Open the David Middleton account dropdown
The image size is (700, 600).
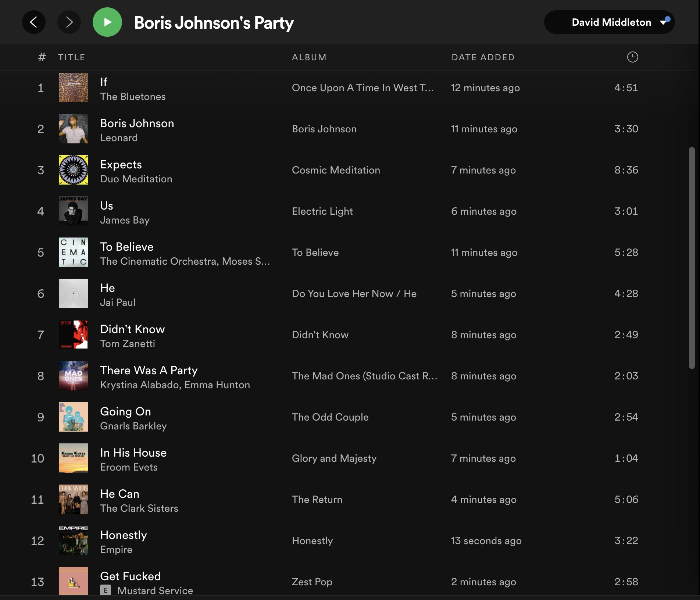[x=609, y=22]
